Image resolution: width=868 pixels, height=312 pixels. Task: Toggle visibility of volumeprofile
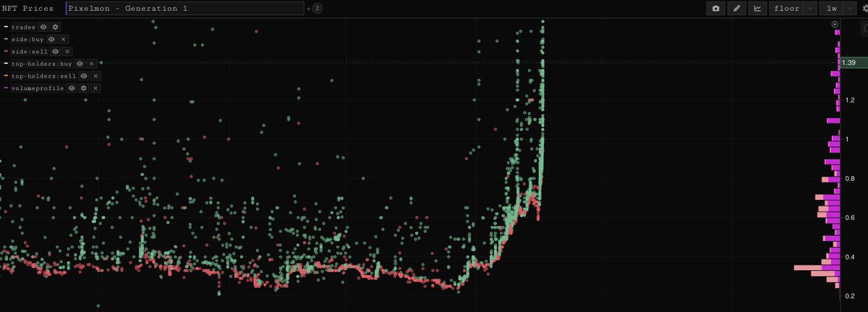click(x=72, y=88)
